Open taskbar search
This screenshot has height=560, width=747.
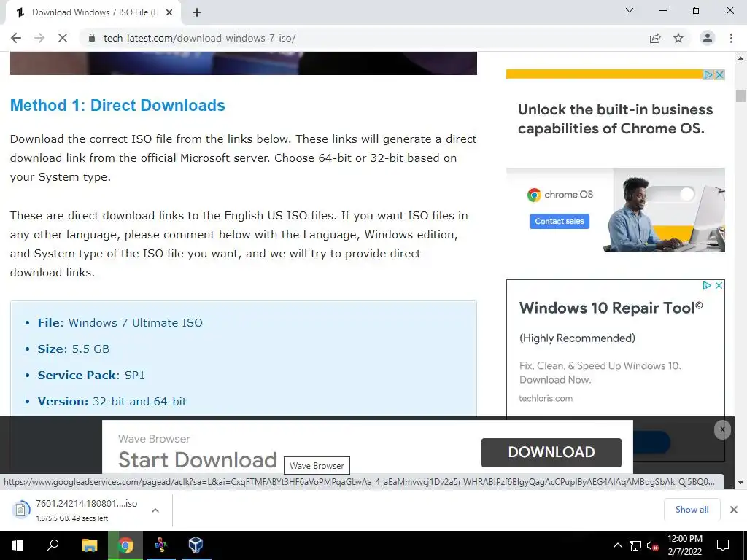pyautogui.click(x=53, y=545)
